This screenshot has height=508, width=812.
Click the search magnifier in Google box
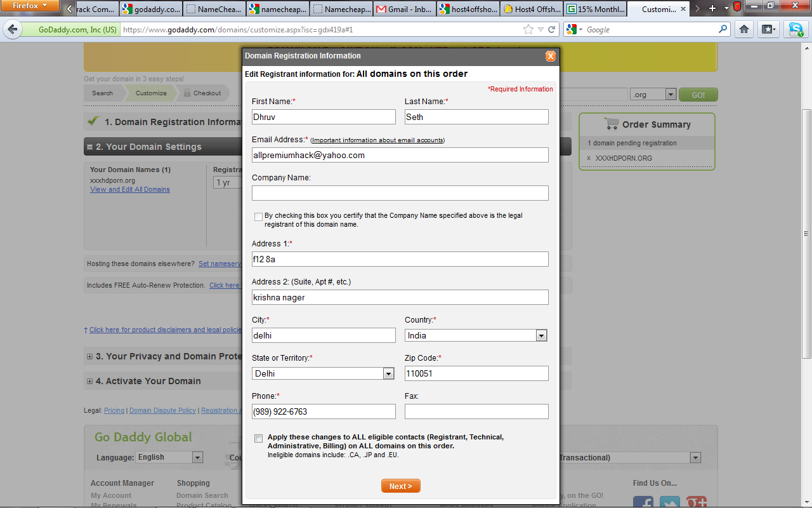click(x=723, y=29)
